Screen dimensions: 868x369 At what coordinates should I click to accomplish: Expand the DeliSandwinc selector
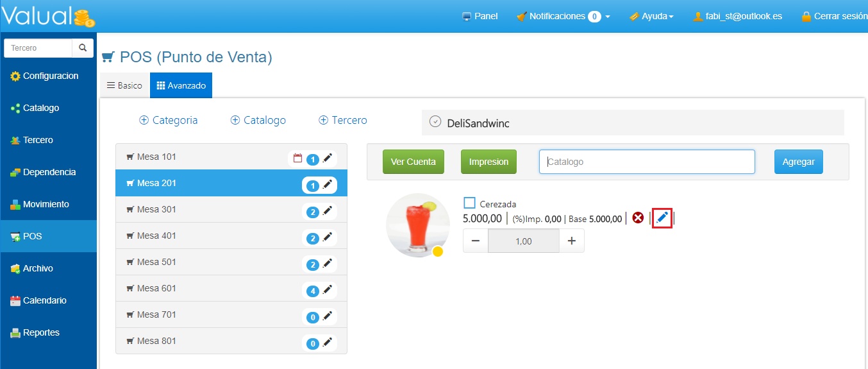435,122
